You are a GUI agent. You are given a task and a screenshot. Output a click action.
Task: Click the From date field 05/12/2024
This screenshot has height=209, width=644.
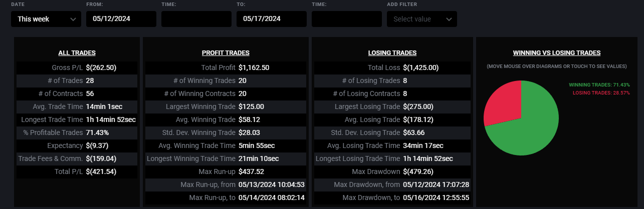click(x=121, y=19)
